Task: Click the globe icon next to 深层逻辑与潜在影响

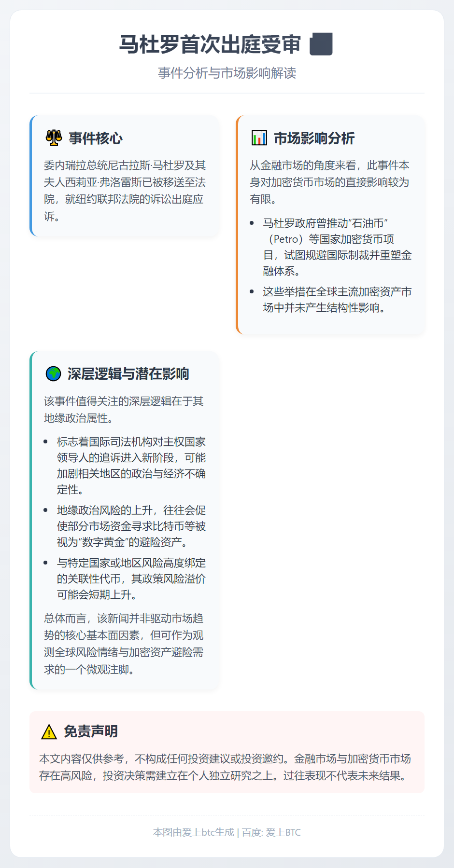Action: coord(53,373)
